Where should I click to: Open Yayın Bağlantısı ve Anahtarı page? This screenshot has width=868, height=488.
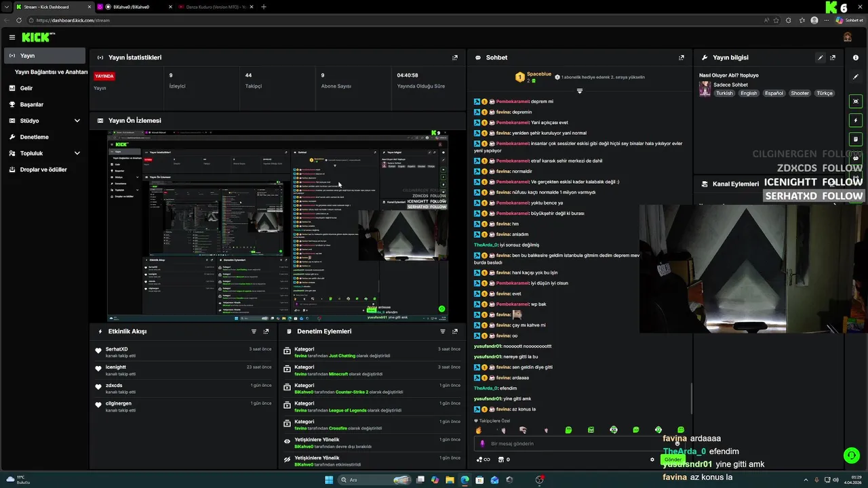click(52, 72)
